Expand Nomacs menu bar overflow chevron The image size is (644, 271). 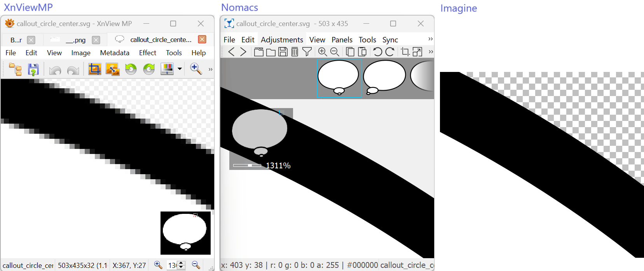click(x=430, y=39)
